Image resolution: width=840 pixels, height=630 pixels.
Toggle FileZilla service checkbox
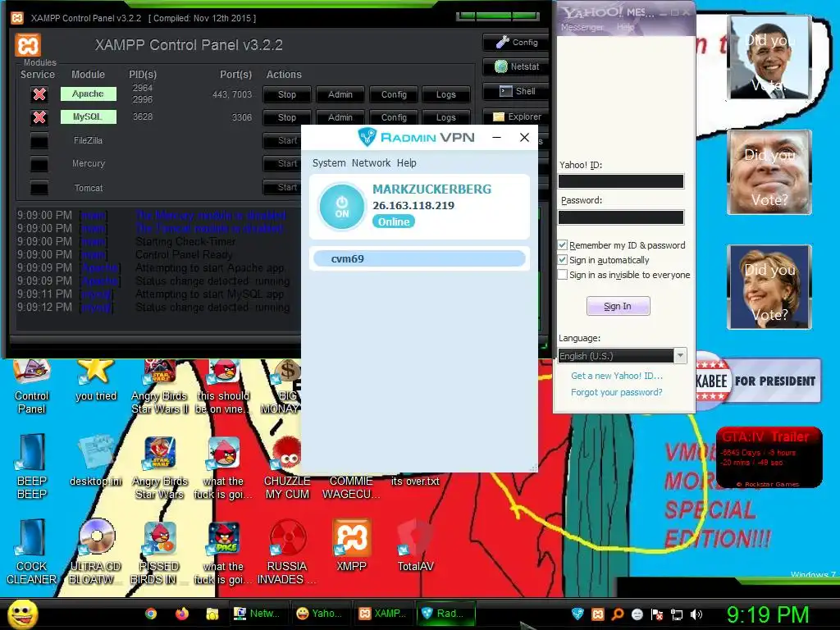(39, 141)
